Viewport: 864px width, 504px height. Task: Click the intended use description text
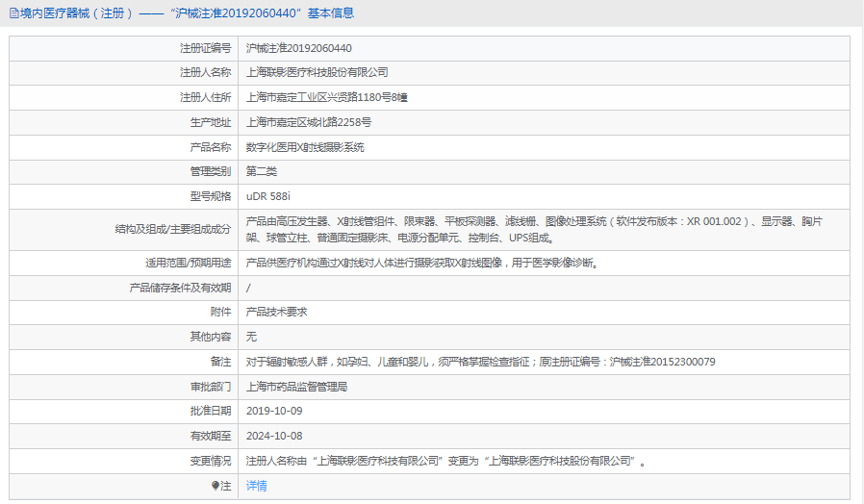pyautogui.click(x=422, y=263)
